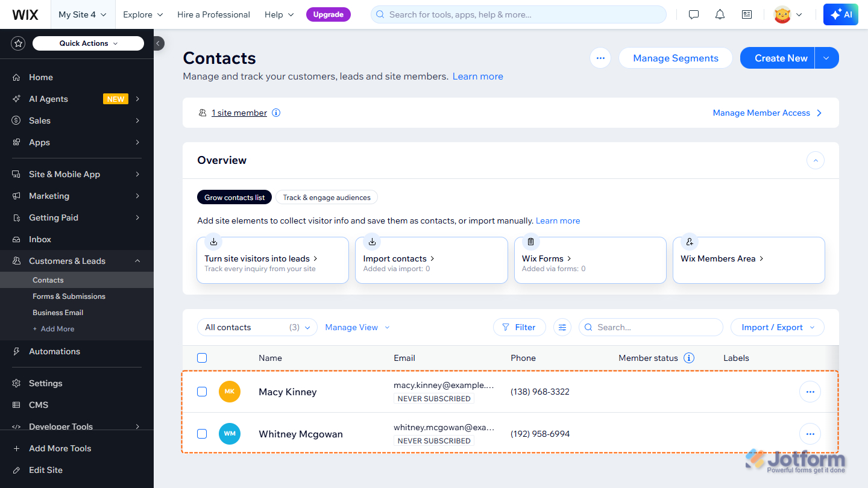Open the notifications bell
Viewport: 868px width, 488px height.
point(720,14)
